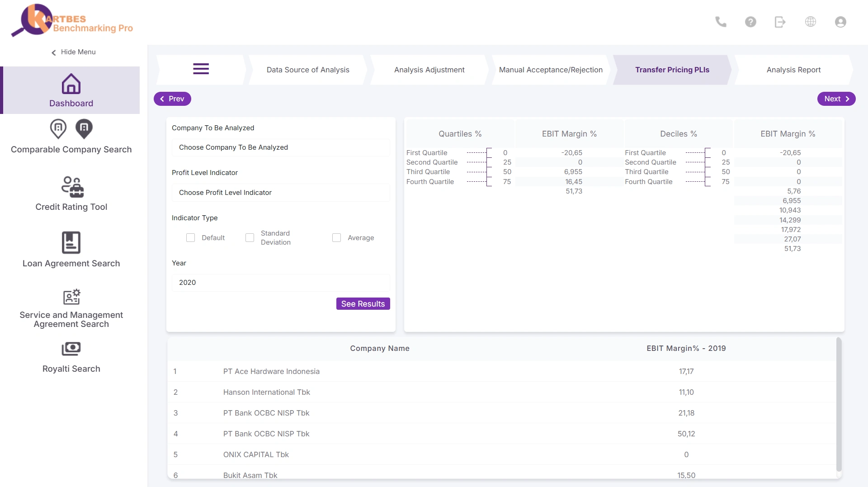
Task: Click the company table vertical scrollbar
Action: 839,405
